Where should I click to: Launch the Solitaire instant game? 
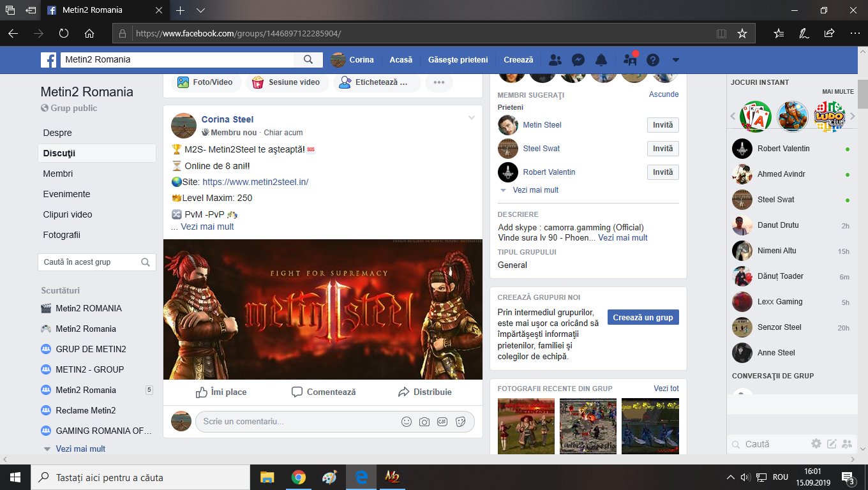point(756,117)
